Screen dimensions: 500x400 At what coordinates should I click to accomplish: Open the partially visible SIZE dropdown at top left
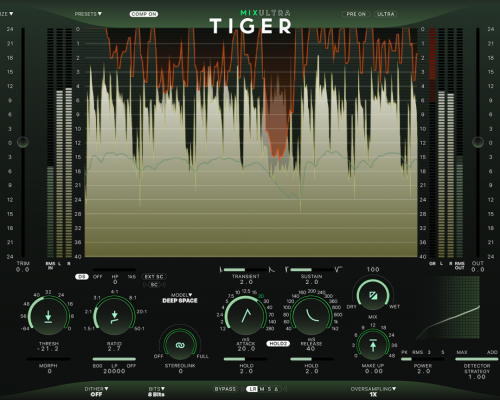(x=6, y=14)
